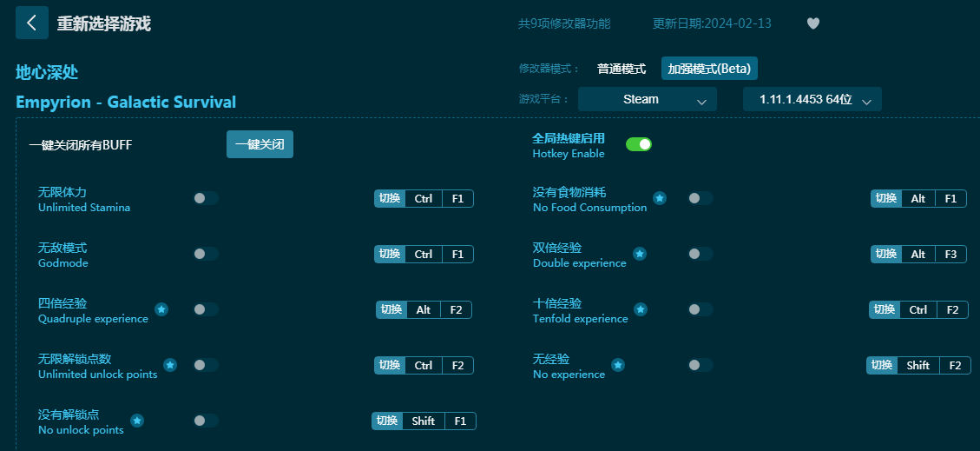Turn on Tenfold experience toggle
The height and width of the screenshot is (451, 980).
(x=700, y=309)
